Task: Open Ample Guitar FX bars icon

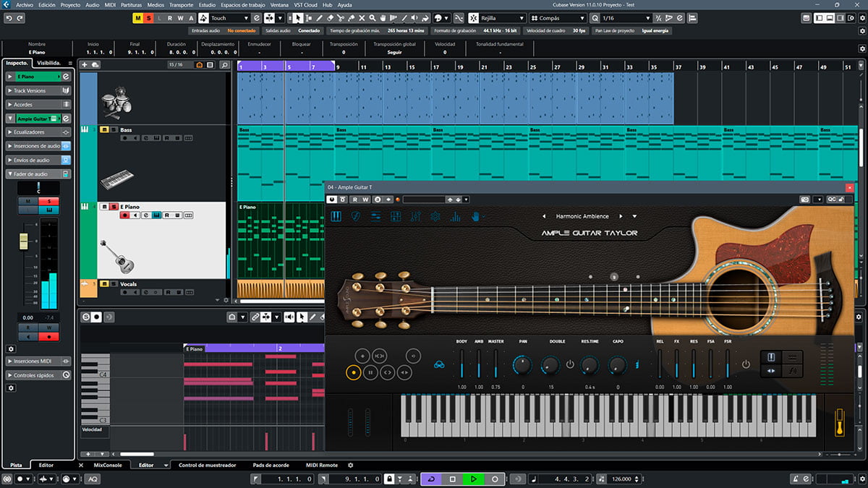Action: coord(455,216)
